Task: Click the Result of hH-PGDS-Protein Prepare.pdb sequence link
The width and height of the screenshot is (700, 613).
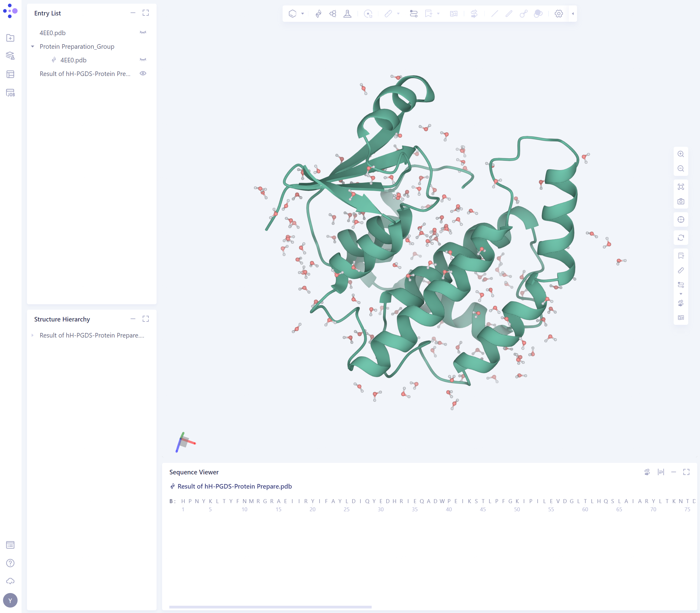Action: (x=234, y=486)
